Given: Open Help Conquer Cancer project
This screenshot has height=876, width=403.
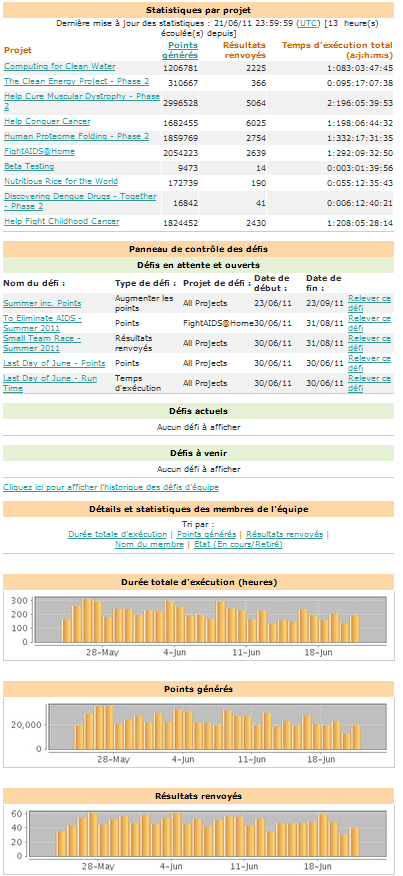Looking at the screenshot, I should pyautogui.click(x=47, y=121).
